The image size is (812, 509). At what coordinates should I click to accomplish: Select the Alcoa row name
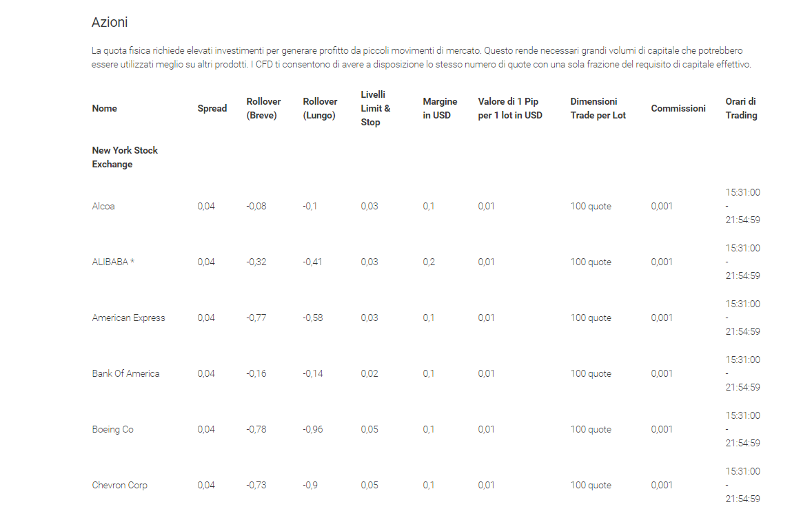coord(103,206)
